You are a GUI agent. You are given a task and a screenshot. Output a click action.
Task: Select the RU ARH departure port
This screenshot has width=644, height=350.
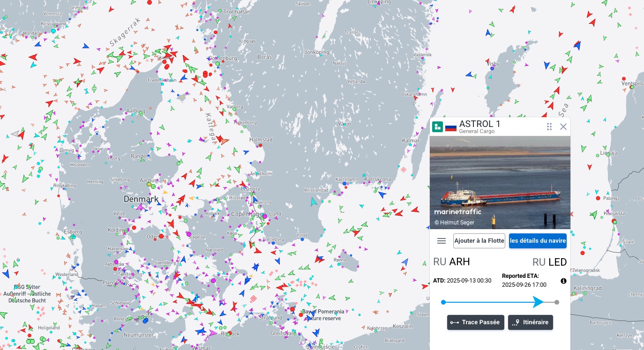[451, 262]
